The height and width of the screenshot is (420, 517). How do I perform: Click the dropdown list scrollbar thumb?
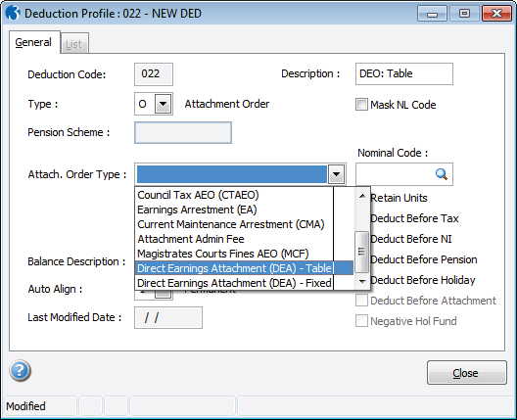[x=362, y=252]
